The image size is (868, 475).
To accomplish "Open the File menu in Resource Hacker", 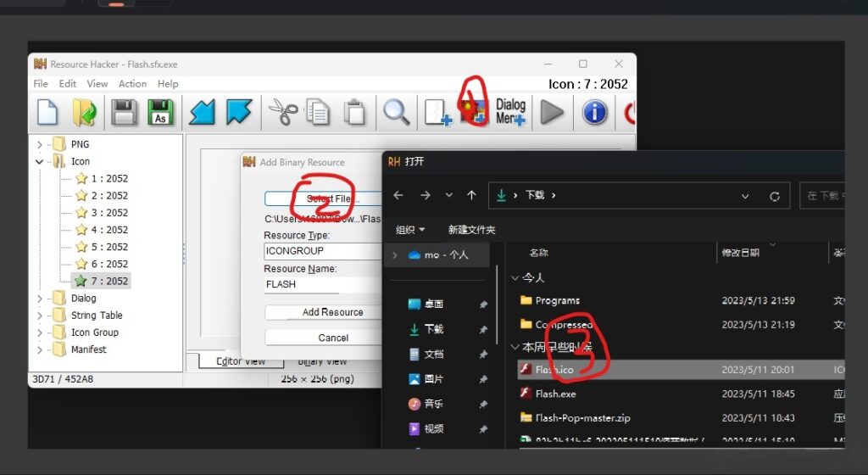I will click(x=41, y=84).
